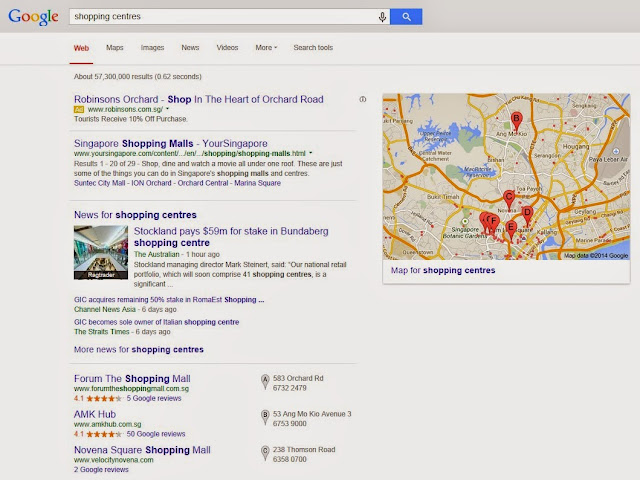The height and width of the screenshot is (480, 640).
Task: Open dropdown arrow next to yoursingapore.com URL
Action: click(x=311, y=153)
